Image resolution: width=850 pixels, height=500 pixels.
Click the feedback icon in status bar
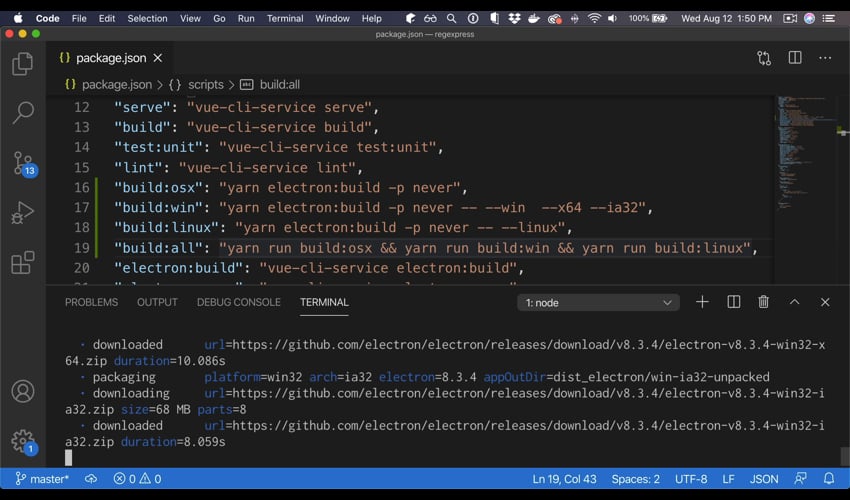pos(800,479)
